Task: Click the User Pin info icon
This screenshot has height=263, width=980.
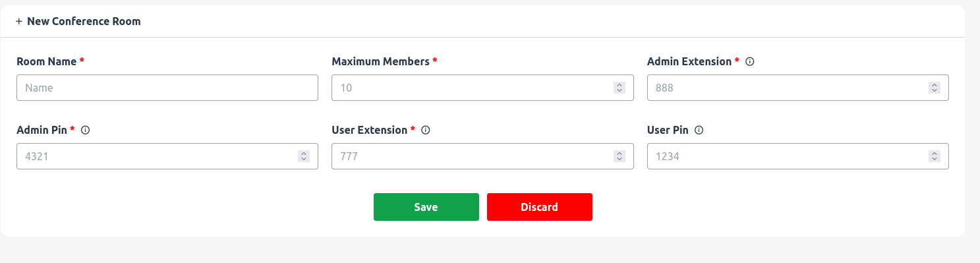Action: coord(699,130)
